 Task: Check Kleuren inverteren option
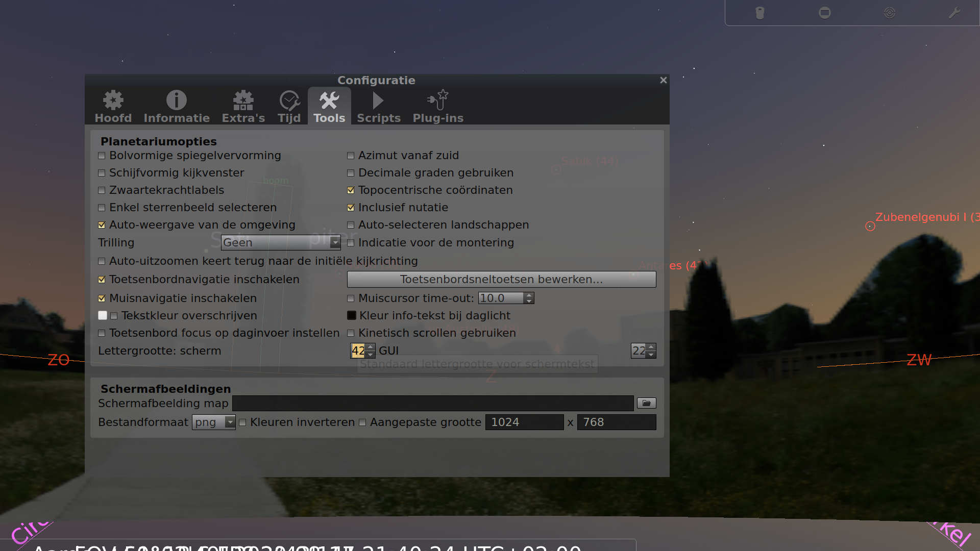(x=242, y=422)
